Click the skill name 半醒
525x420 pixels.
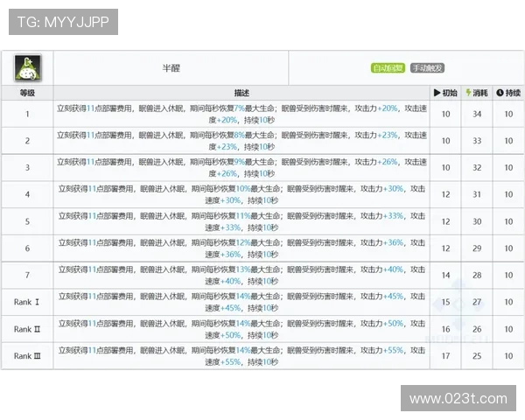point(171,68)
